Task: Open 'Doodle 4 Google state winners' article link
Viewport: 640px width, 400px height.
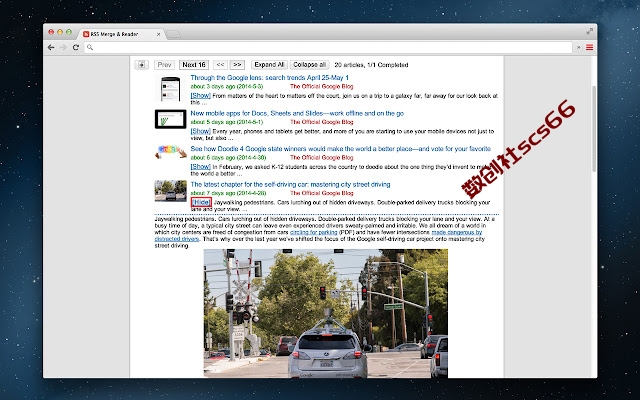Action: [x=340, y=149]
